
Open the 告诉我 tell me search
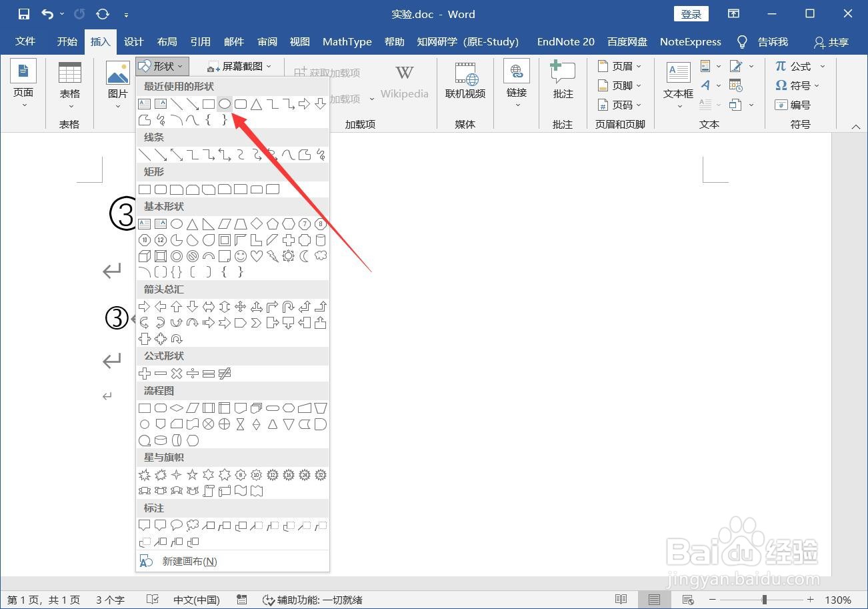coord(763,41)
